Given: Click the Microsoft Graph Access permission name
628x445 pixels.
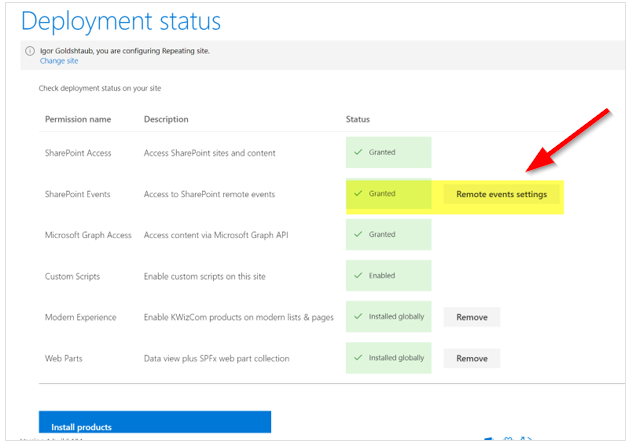Looking at the screenshot, I should [x=88, y=235].
